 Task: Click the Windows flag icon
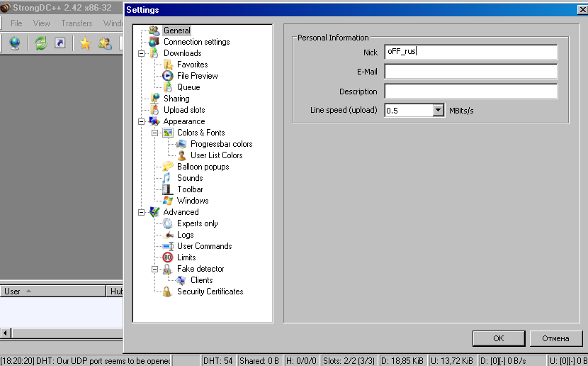click(168, 201)
